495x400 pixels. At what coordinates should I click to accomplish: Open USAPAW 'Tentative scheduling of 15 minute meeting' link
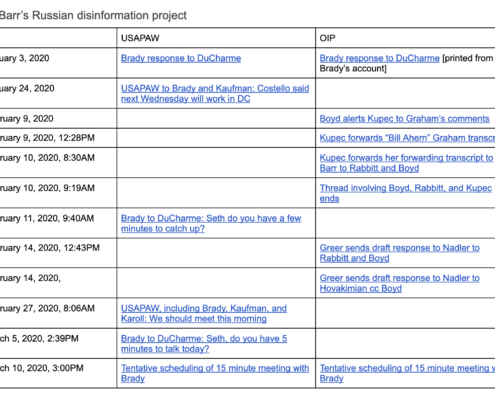pyautogui.click(x=215, y=373)
